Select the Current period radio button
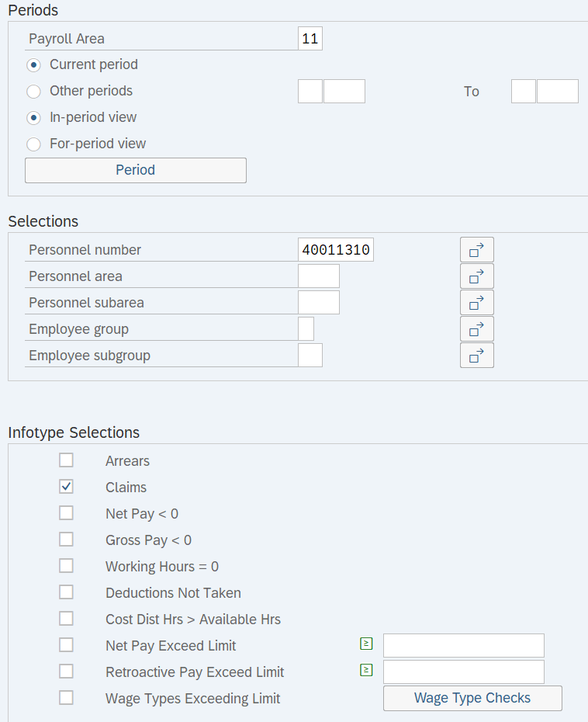 click(x=34, y=65)
